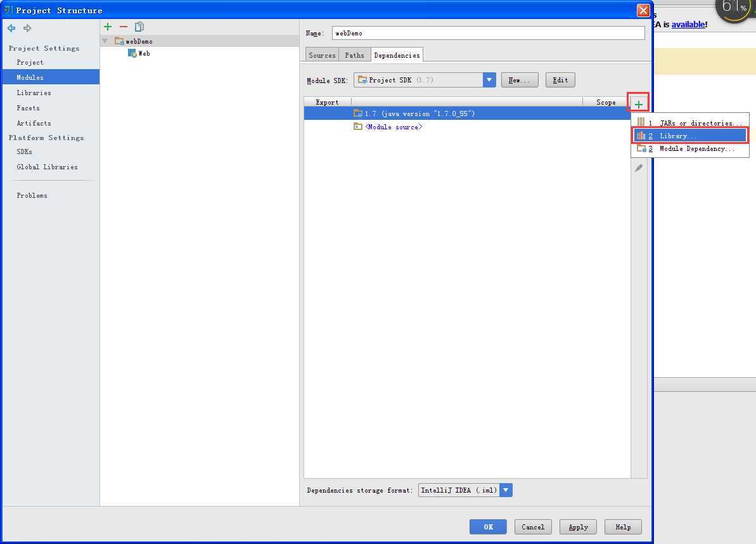Click the green plus add dependency icon

(638, 104)
